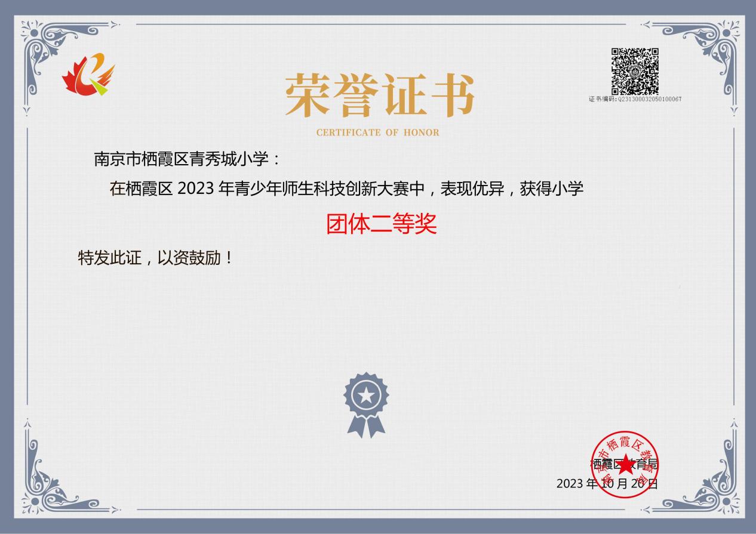Click the certificate number 证书编码 line

pyautogui.click(x=635, y=99)
